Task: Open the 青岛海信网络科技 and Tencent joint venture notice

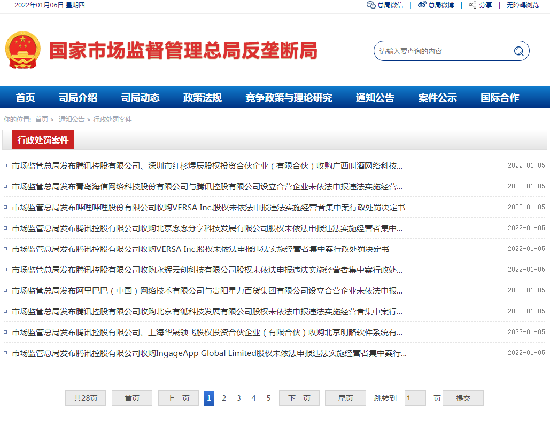Action: [207, 186]
